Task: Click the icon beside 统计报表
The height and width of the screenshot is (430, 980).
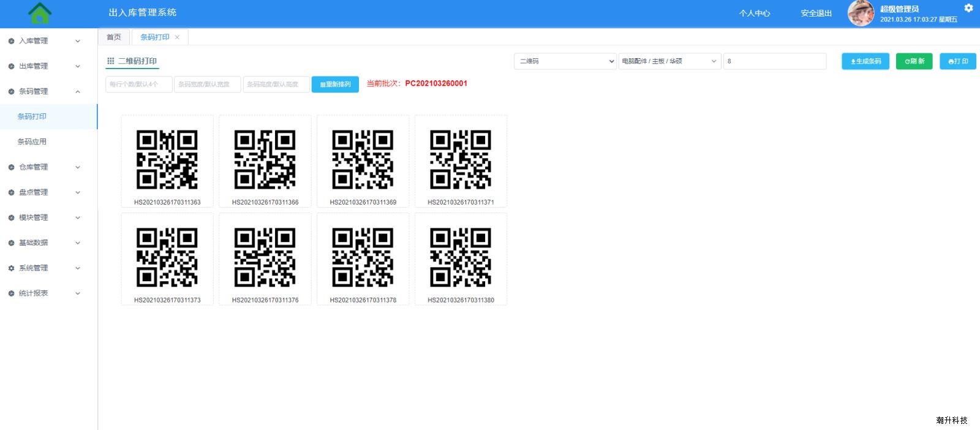Action: point(11,293)
